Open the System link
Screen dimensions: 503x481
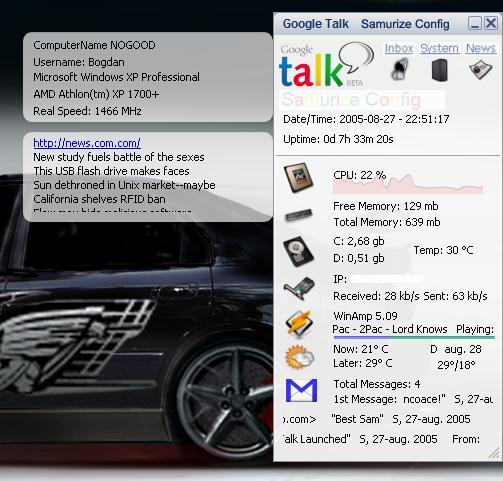(x=439, y=49)
